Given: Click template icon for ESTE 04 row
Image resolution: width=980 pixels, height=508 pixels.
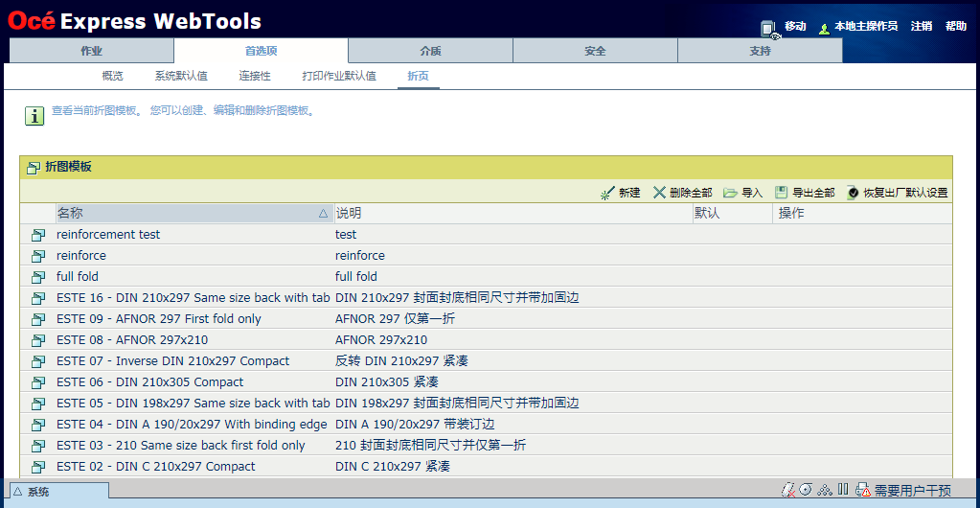Looking at the screenshot, I should pos(38,425).
